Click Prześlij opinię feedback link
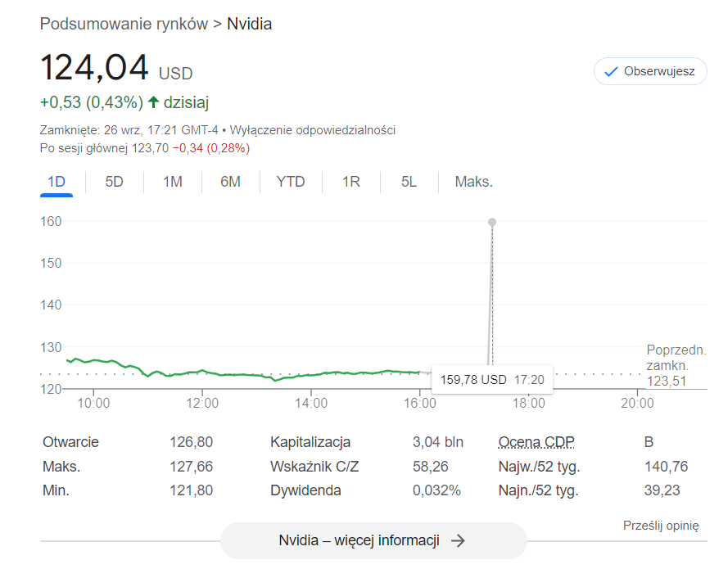The image size is (728, 569). (x=661, y=526)
